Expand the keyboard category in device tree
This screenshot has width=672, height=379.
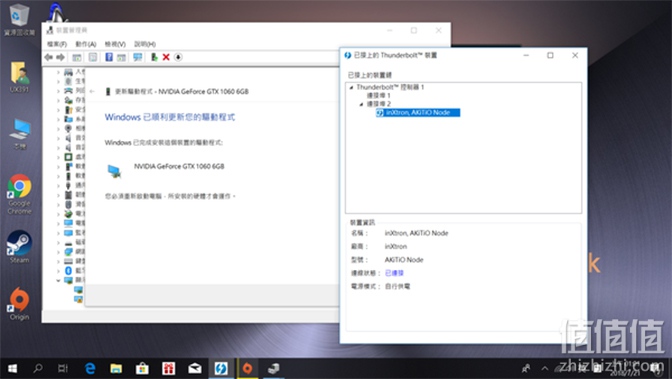tap(58, 261)
